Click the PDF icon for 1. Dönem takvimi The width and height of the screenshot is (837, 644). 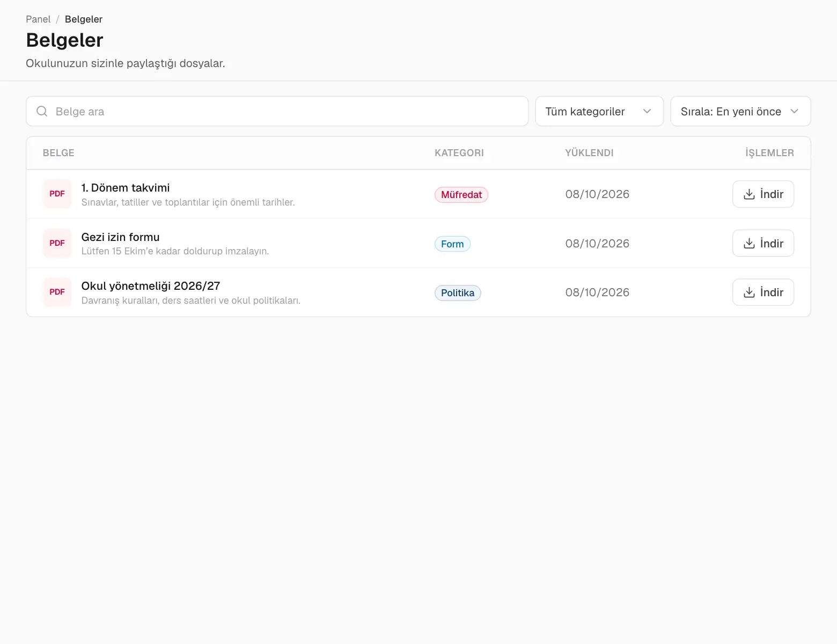(57, 194)
